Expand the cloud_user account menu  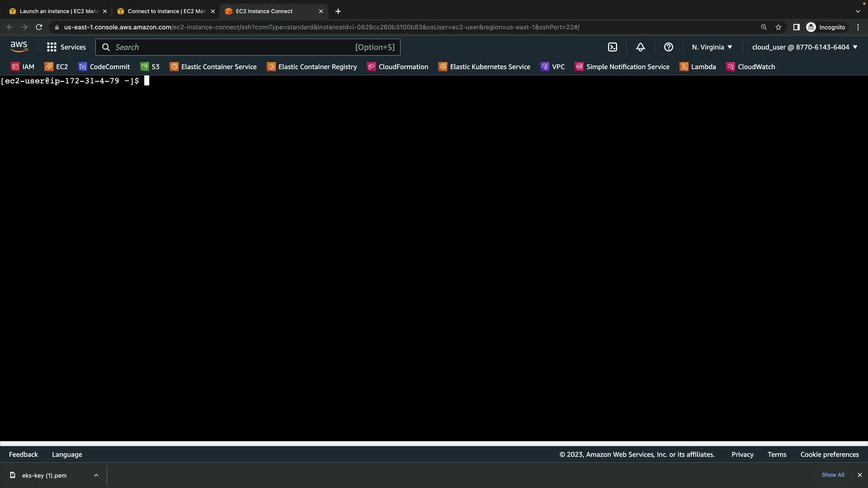click(x=805, y=47)
